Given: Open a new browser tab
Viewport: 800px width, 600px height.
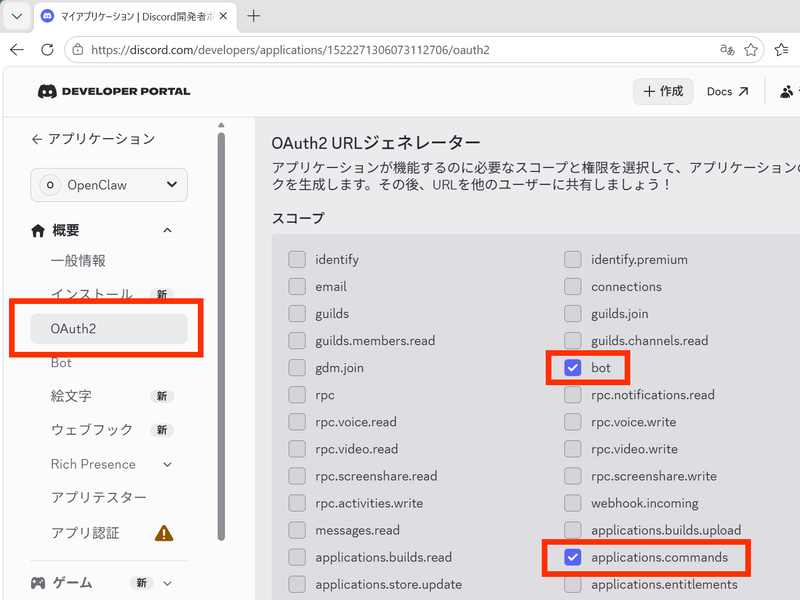Looking at the screenshot, I should [x=254, y=16].
